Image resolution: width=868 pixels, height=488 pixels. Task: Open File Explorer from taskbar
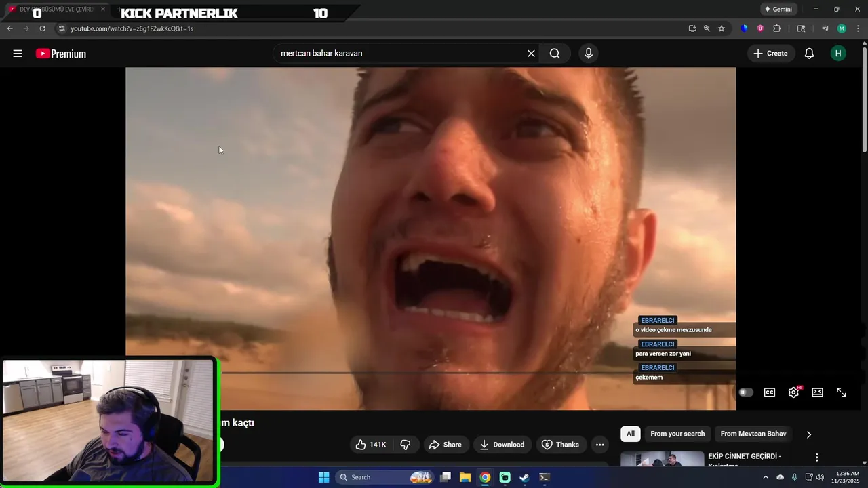pyautogui.click(x=465, y=477)
